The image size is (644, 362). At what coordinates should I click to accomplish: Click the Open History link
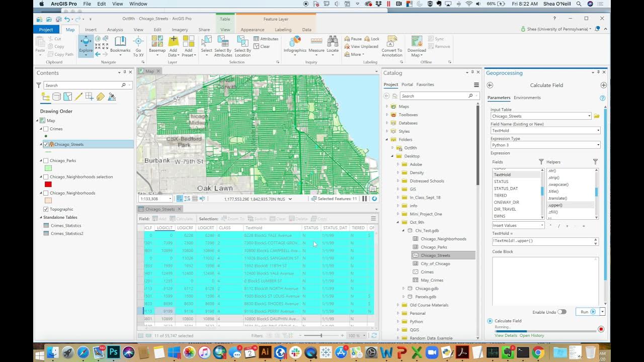click(x=532, y=335)
